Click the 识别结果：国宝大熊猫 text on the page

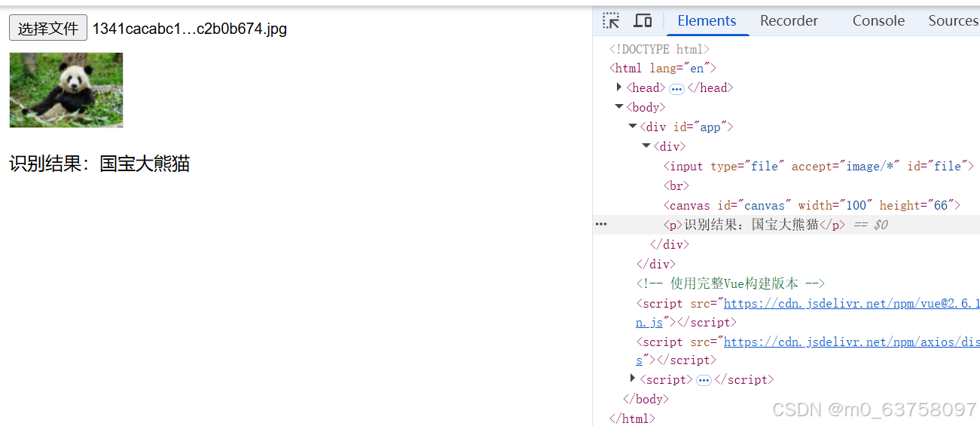(x=99, y=164)
